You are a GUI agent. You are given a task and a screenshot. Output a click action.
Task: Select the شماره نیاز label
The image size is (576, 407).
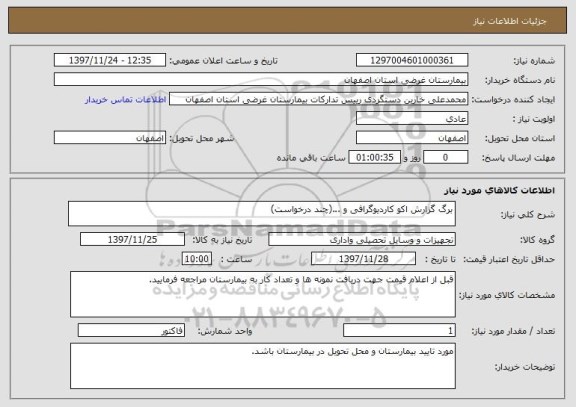point(534,61)
